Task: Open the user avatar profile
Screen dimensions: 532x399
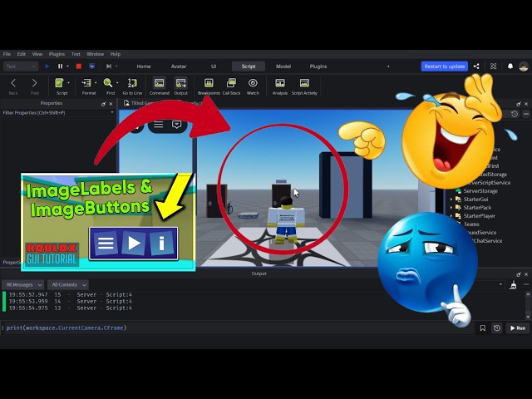Action: tap(524, 66)
